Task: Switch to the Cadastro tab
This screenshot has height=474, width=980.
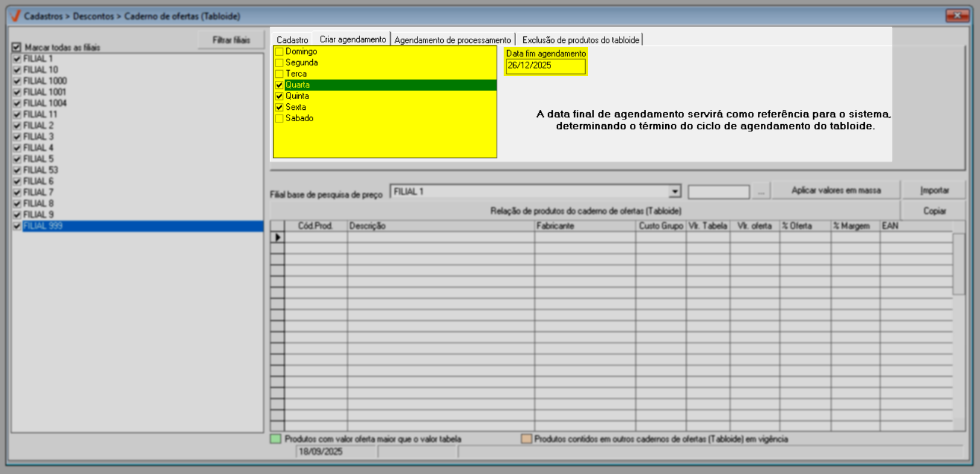Action: pos(292,40)
